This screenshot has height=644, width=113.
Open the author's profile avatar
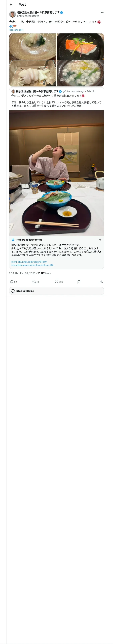[x=13, y=14]
